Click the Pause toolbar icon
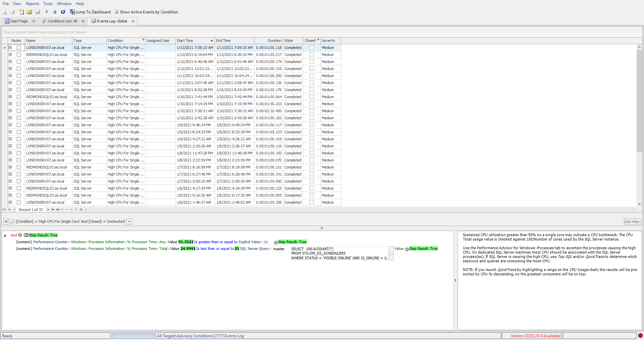The image size is (644, 340). coord(55,12)
